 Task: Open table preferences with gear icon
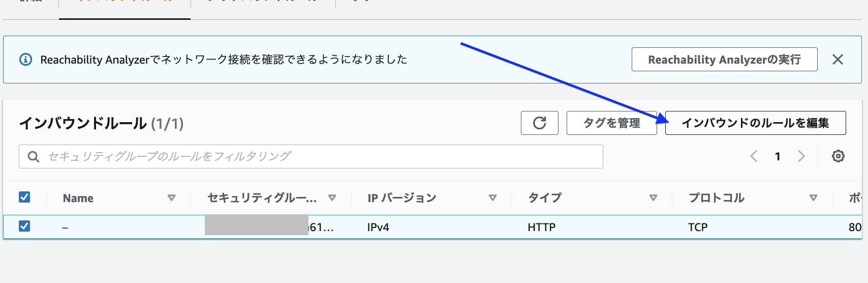tap(838, 156)
